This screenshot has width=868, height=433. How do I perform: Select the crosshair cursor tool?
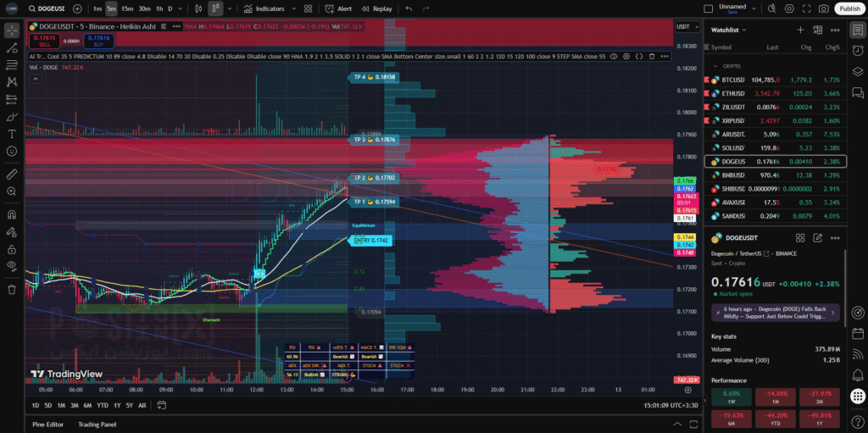[12, 31]
